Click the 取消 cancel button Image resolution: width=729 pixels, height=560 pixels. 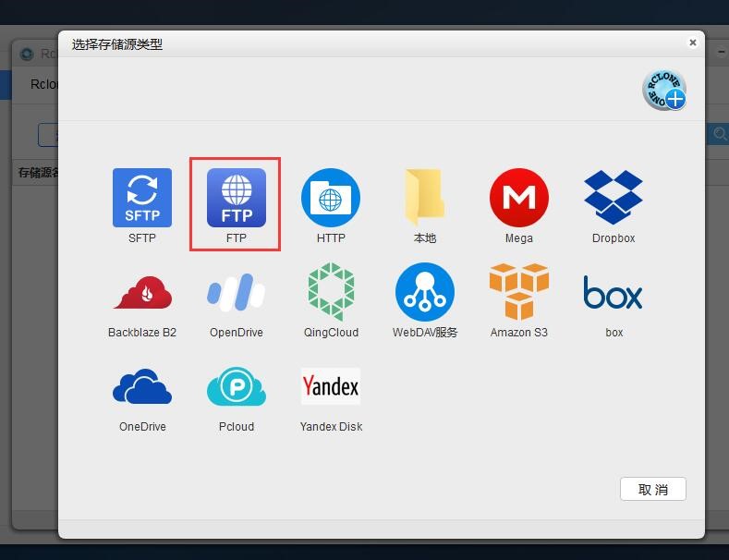tap(652, 489)
